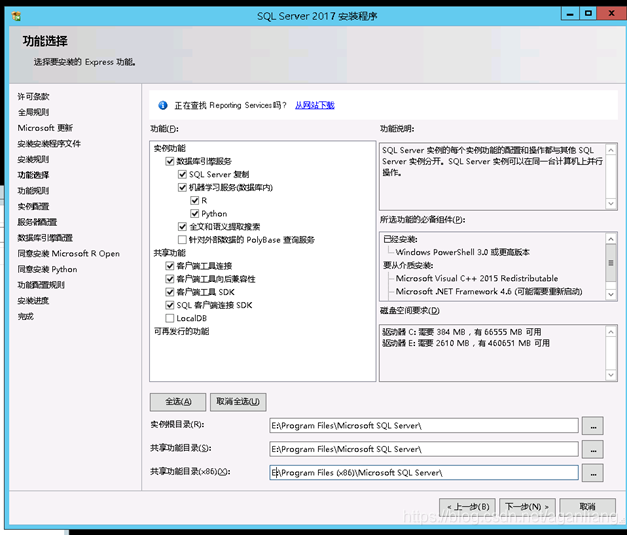The image size is (627, 535).
Task: Click the 驱动器 C: disk space line
Action: 462,332
